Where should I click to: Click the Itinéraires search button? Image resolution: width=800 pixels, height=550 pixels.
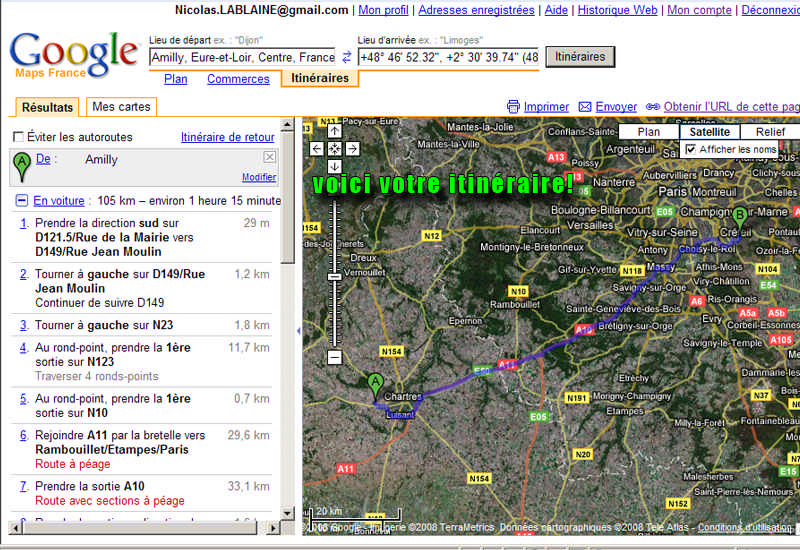pos(580,57)
